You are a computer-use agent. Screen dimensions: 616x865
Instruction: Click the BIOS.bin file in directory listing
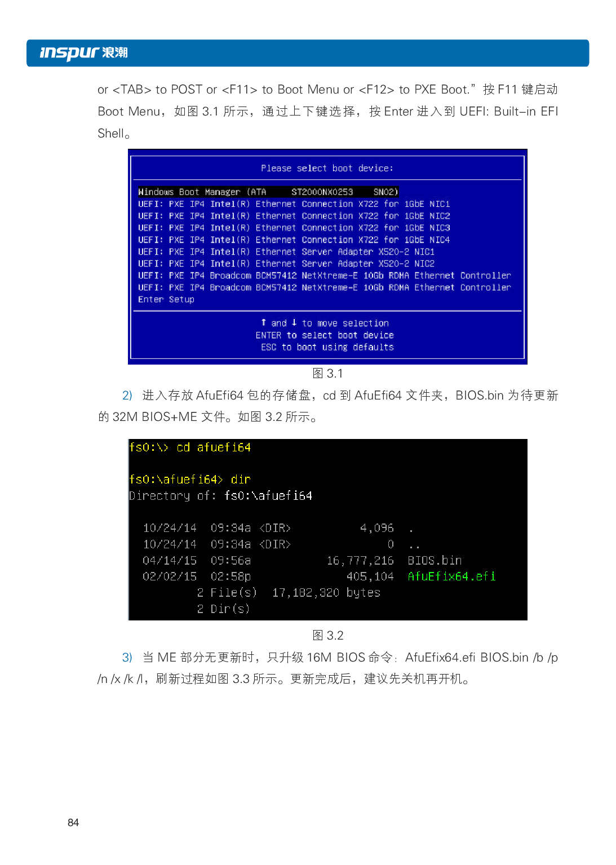coord(434,561)
